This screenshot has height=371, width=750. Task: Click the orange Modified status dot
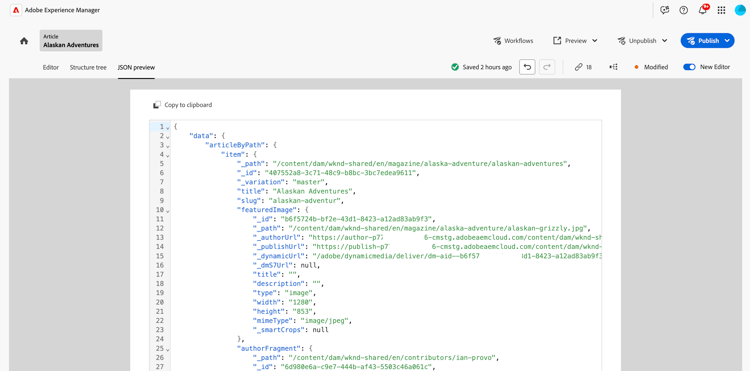(x=636, y=67)
